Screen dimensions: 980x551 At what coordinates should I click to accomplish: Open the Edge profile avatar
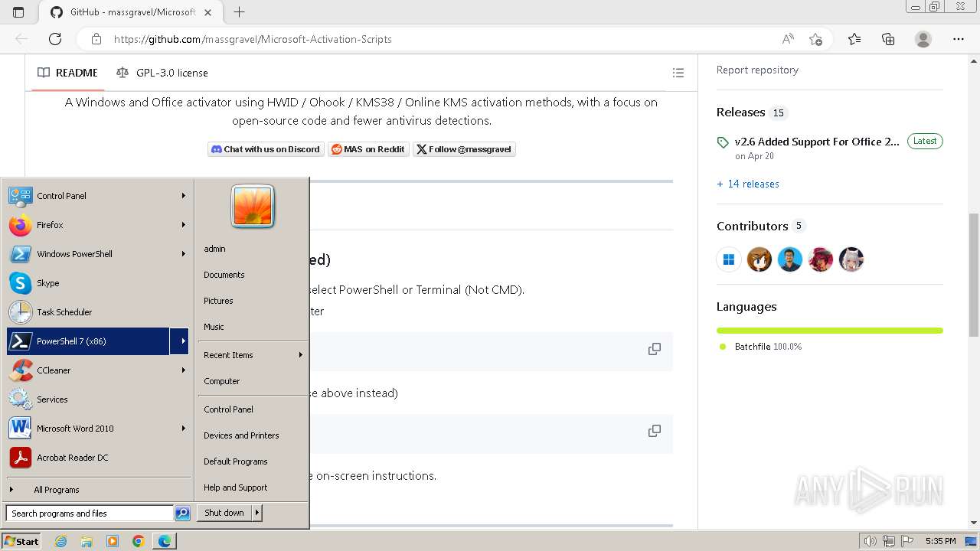pyautogui.click(x=923, y=39)
